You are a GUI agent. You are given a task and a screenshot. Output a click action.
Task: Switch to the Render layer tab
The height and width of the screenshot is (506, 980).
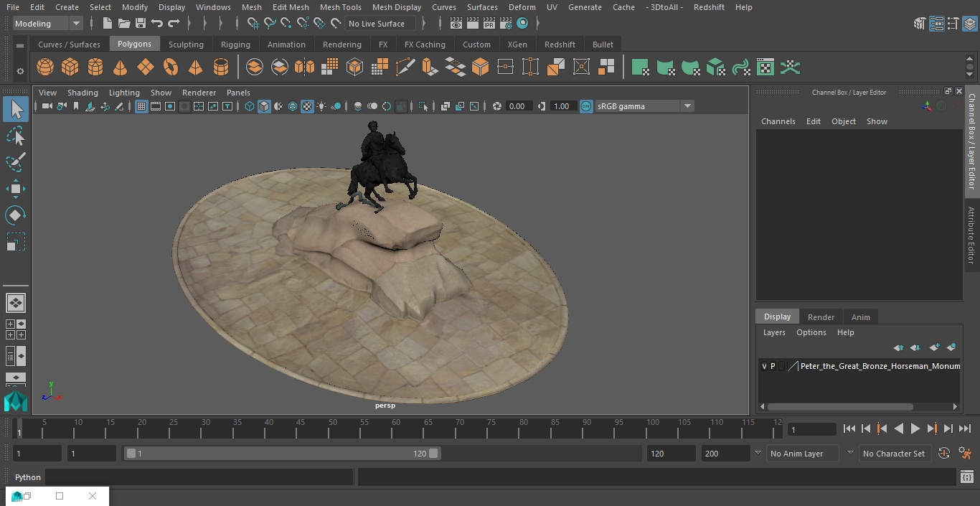821,317
